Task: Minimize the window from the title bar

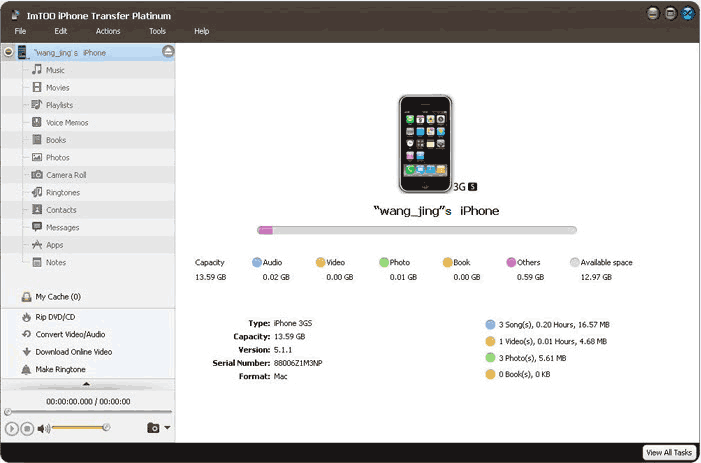Action: [653, 14]
